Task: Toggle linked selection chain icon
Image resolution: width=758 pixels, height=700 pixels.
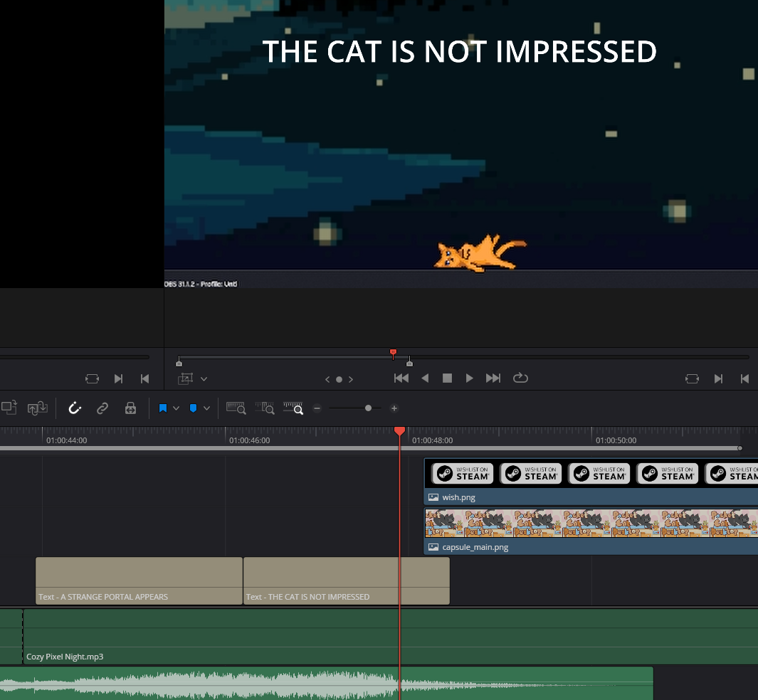Action: 102,408
